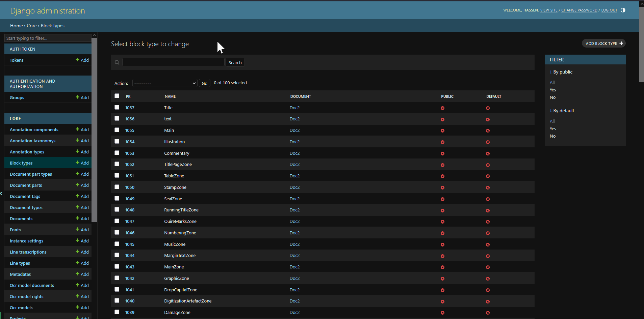Click the plus Add icon for Line types
The height and width of the screenshot is (319, 644).
(x=77, y=263)
